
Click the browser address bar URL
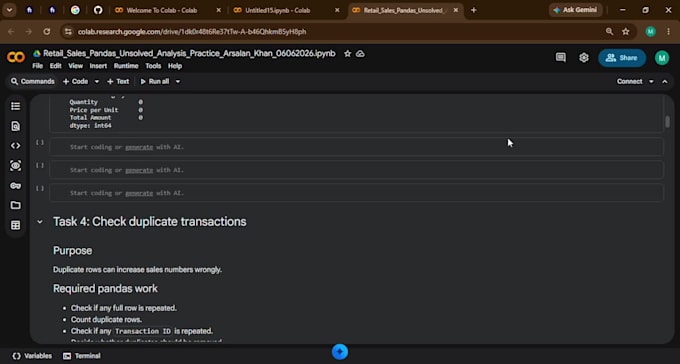point(192,32)
